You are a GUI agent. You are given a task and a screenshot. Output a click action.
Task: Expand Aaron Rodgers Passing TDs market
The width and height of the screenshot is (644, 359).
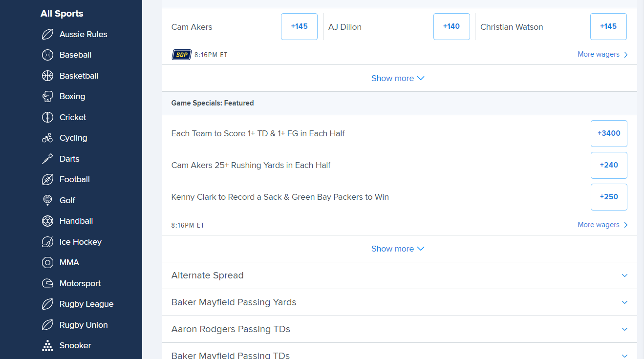click(x=399, y=329)
